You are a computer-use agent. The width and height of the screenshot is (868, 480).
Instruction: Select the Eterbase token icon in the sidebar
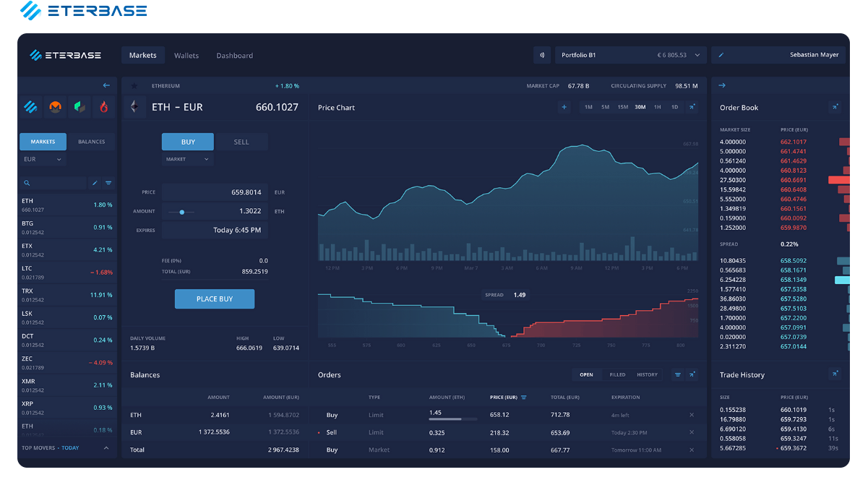click(30, 107)
